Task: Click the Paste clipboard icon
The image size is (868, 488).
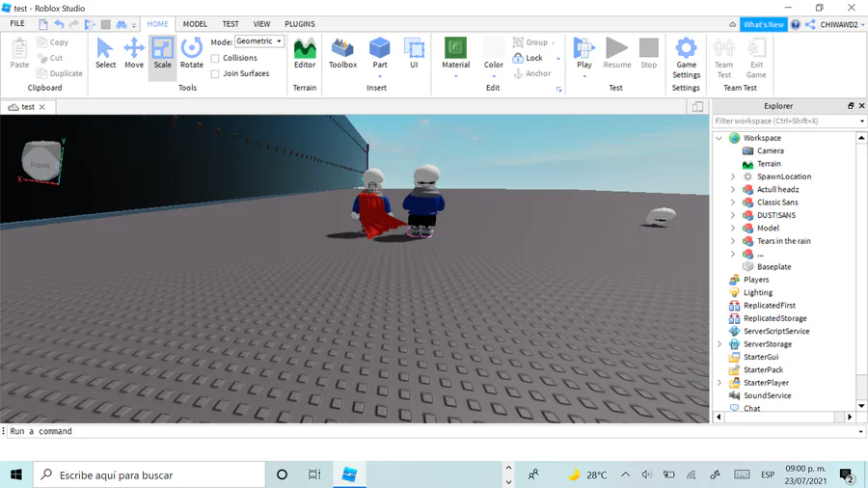Action: tap(19, 53)
